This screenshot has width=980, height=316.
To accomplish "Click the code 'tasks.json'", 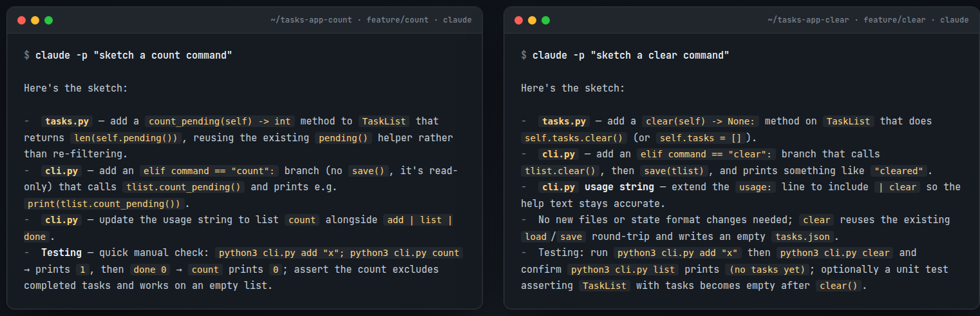I will pyautogui.click(x=802, y=237).
